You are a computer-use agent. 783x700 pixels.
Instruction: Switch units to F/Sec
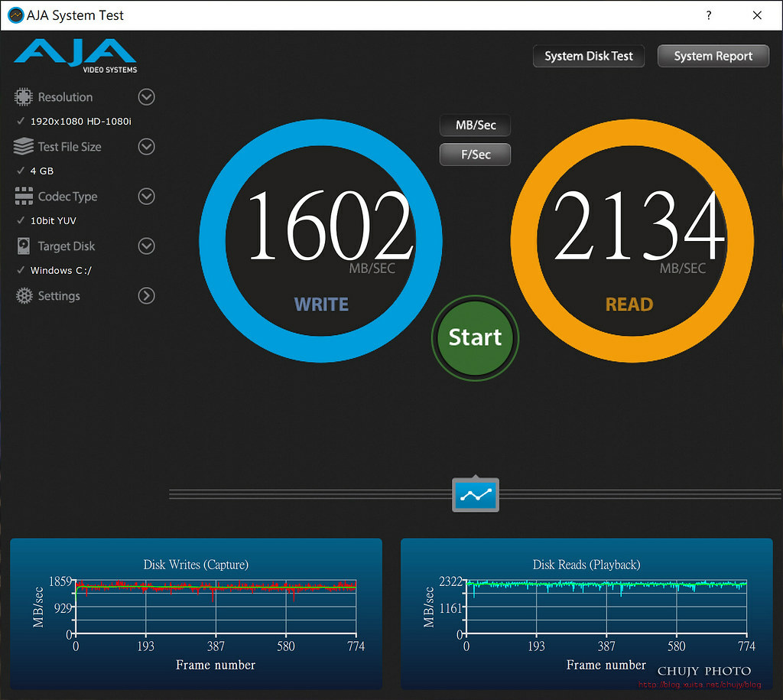[x=476, y=155]
